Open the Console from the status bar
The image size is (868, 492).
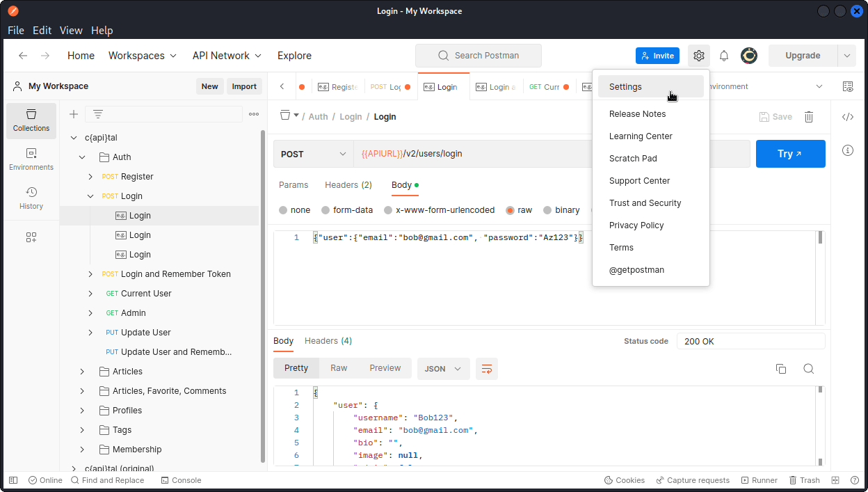coord(181,479)
